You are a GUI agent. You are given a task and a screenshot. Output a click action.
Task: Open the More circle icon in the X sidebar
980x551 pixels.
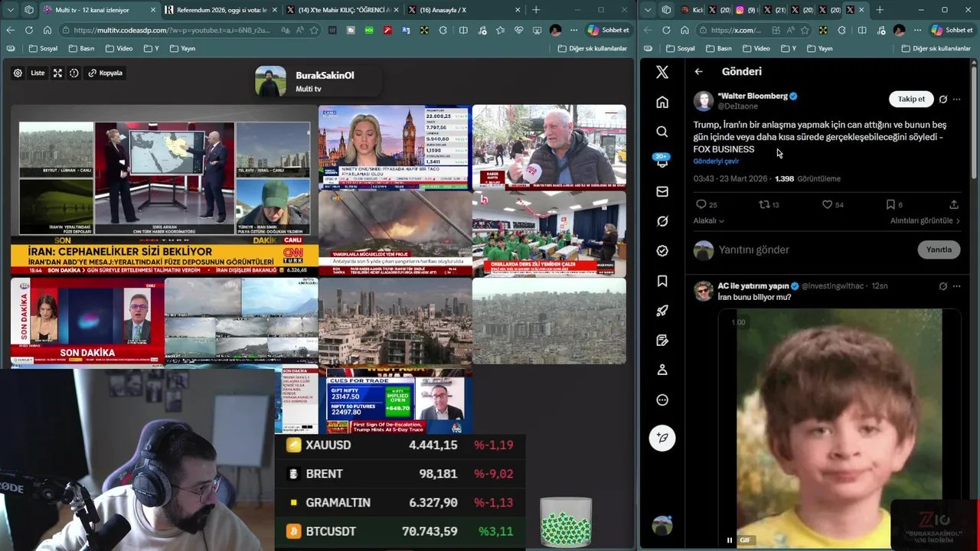pyautogui.click(x=662, y=400)
